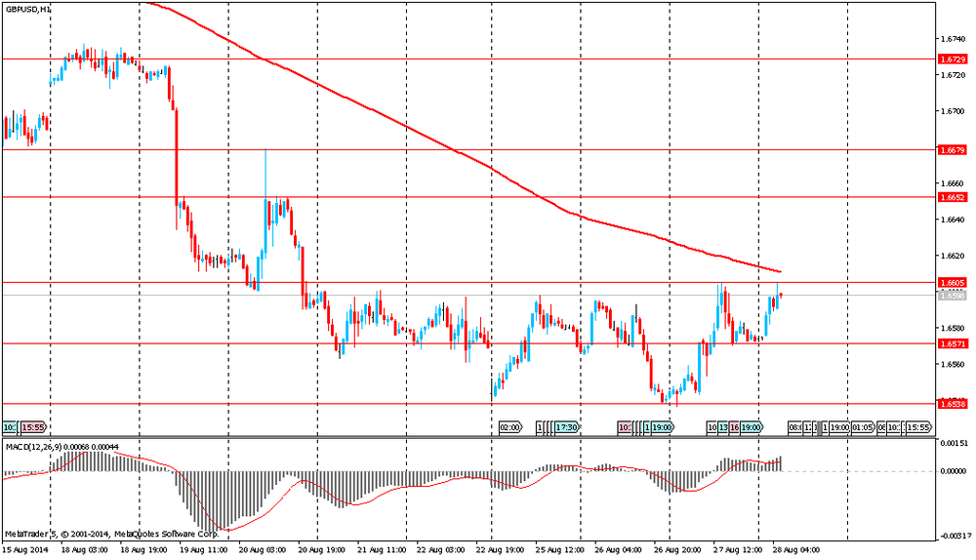Select the 1.6538 bottom level price tag
Viewport: 976px width, 560px height.
pos(952,403)
